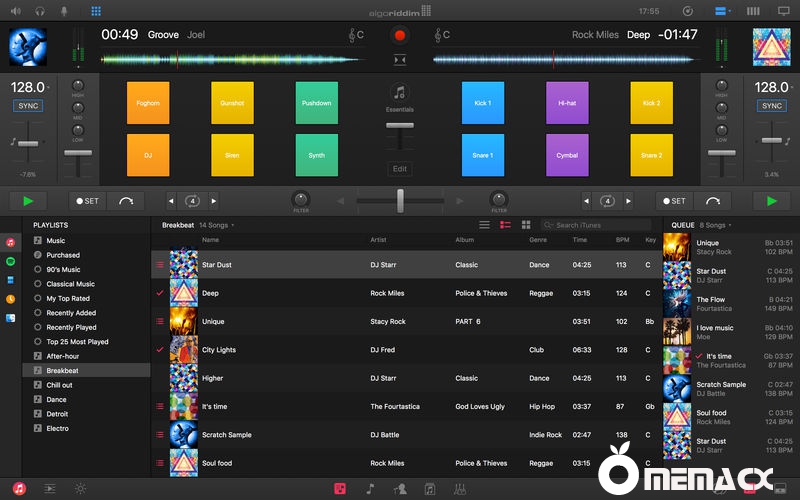Trigger the Foghorn sample pad

(148, 103)
